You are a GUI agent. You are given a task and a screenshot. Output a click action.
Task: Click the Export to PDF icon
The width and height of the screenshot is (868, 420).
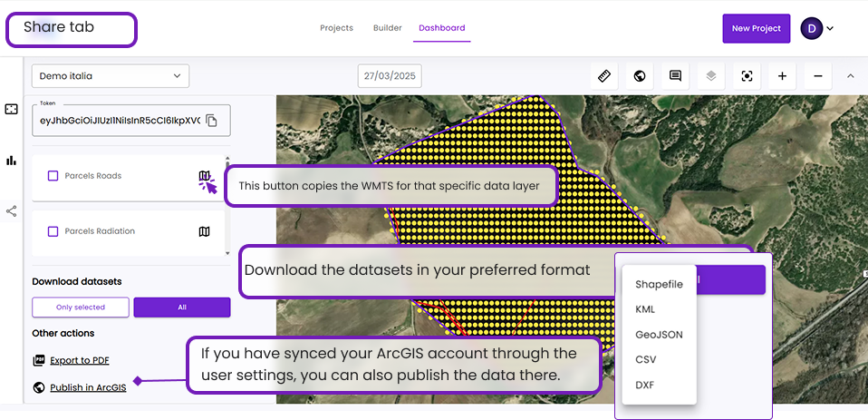coord(39,361)
